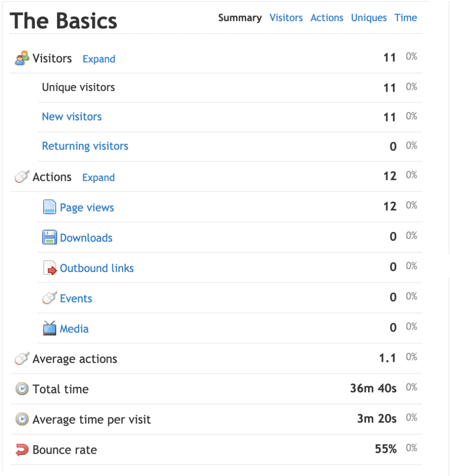
Task: Switch to the Visitors tab
Action: [286, 18]
